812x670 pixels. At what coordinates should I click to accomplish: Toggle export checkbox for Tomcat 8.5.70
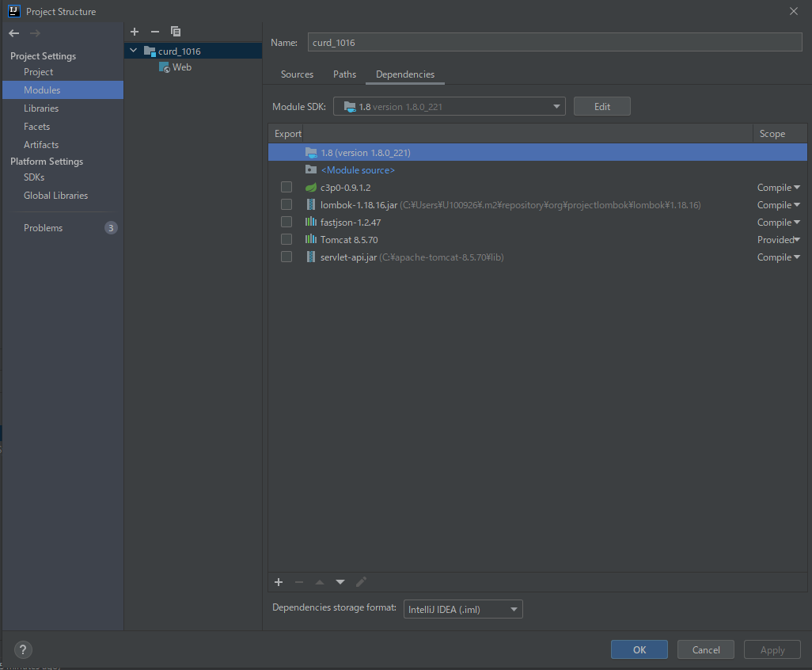(286, 239)
